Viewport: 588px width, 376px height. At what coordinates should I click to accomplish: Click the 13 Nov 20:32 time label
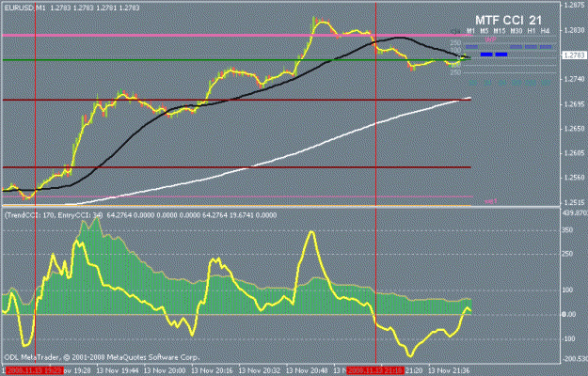click(259, 370)
